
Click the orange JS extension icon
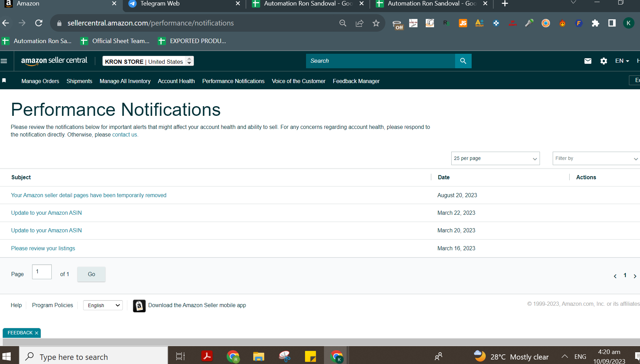click(463, 23)
